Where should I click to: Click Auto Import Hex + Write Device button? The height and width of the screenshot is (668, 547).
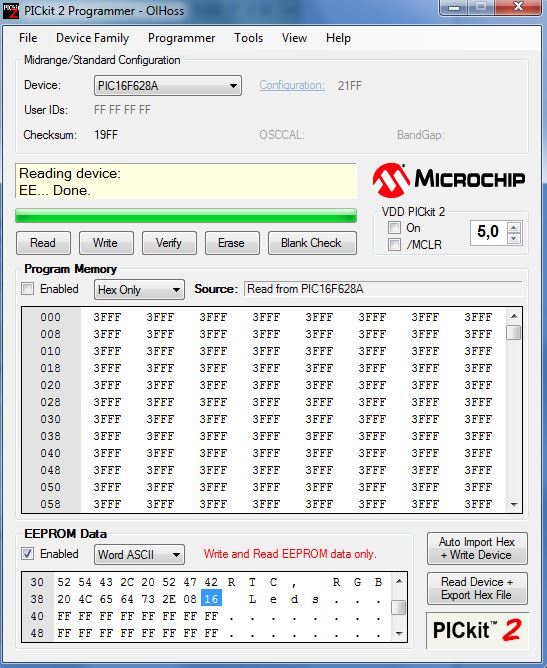click(477, 548)
